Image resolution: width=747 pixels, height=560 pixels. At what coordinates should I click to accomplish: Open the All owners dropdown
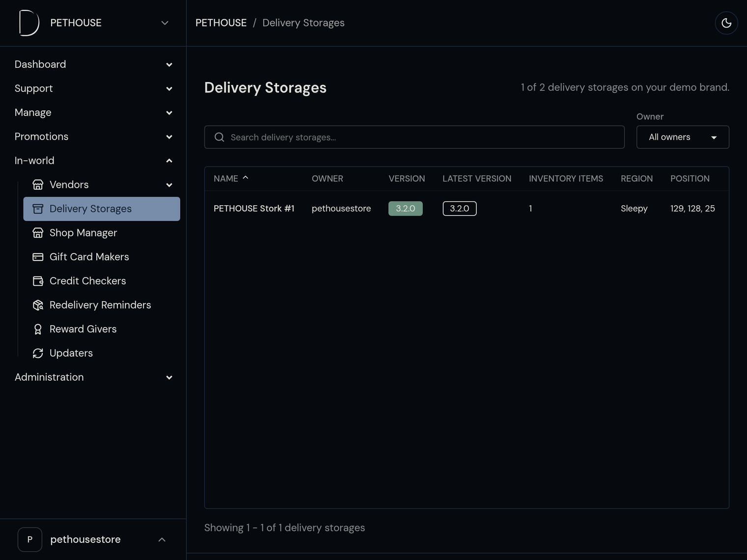pos(683,137)
